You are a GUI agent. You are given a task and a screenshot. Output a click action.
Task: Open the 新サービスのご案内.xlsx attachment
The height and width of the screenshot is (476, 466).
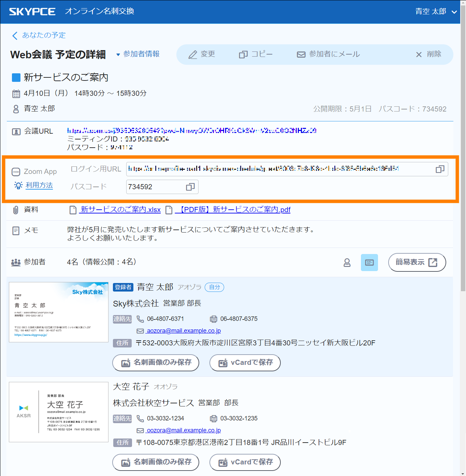pyautogui.click(x=120, y=210)
